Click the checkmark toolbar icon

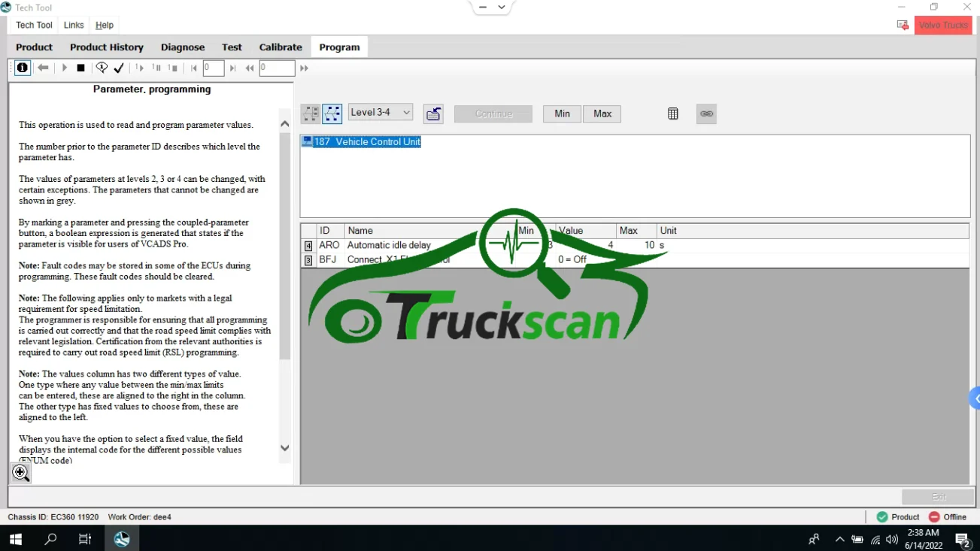[x=119, y=68]
